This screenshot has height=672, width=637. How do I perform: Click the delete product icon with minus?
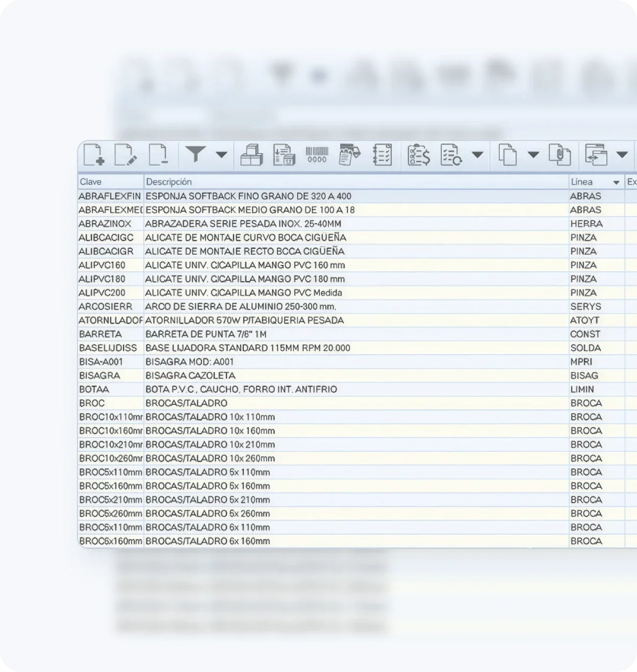pyautogui.click(x=158, y=155)
